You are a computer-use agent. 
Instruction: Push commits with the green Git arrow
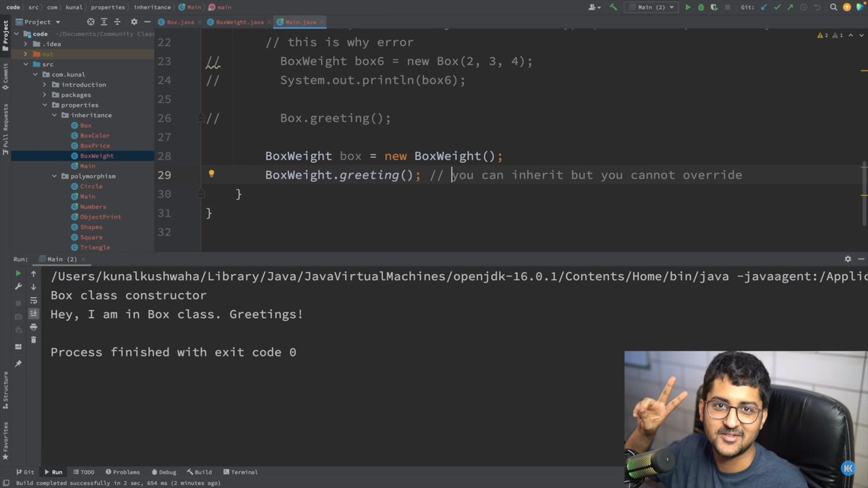pos(789,7)
